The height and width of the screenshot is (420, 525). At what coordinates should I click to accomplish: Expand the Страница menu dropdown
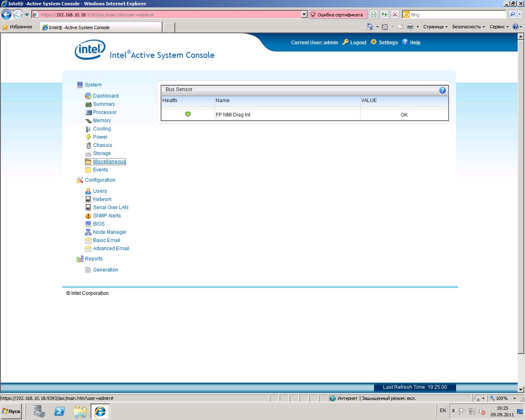click(x=435, y=27)
